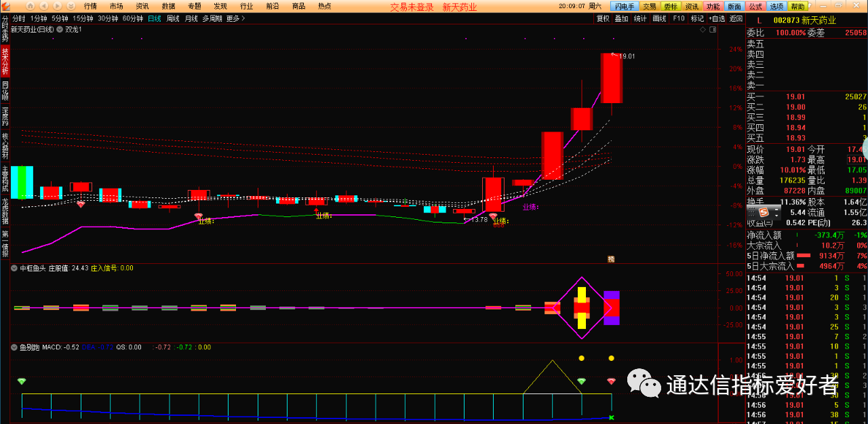This screenshot has height=424, width=868.
Task: Click the 选项 button
Action: click(776, 6)
